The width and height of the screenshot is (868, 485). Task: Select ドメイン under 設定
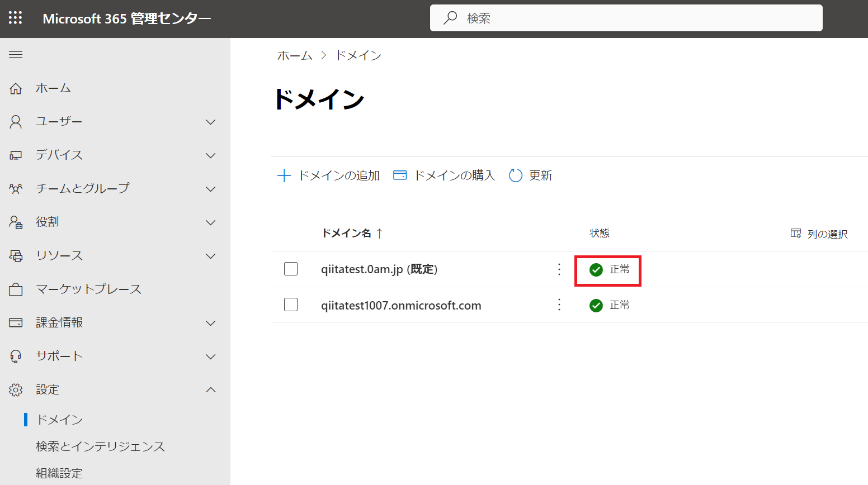point(60,420)
